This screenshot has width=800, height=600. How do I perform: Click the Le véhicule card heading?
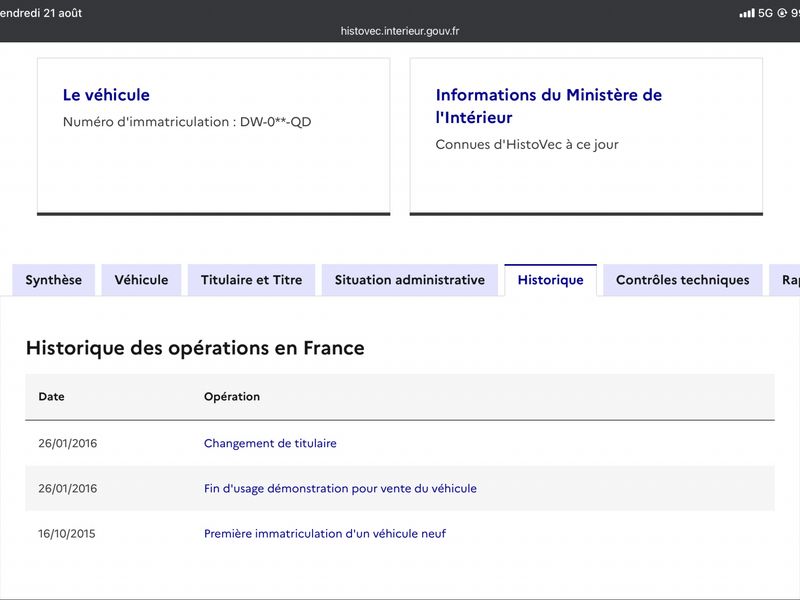[106, 95]
